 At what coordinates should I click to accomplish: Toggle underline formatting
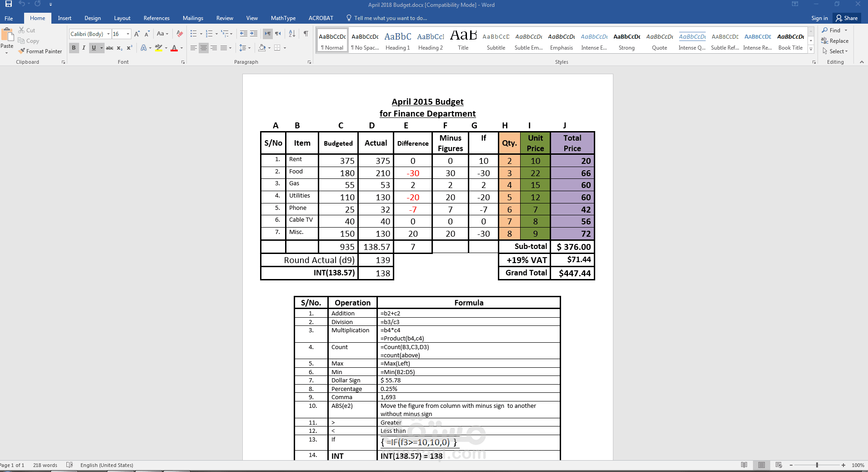click(93, 48)
